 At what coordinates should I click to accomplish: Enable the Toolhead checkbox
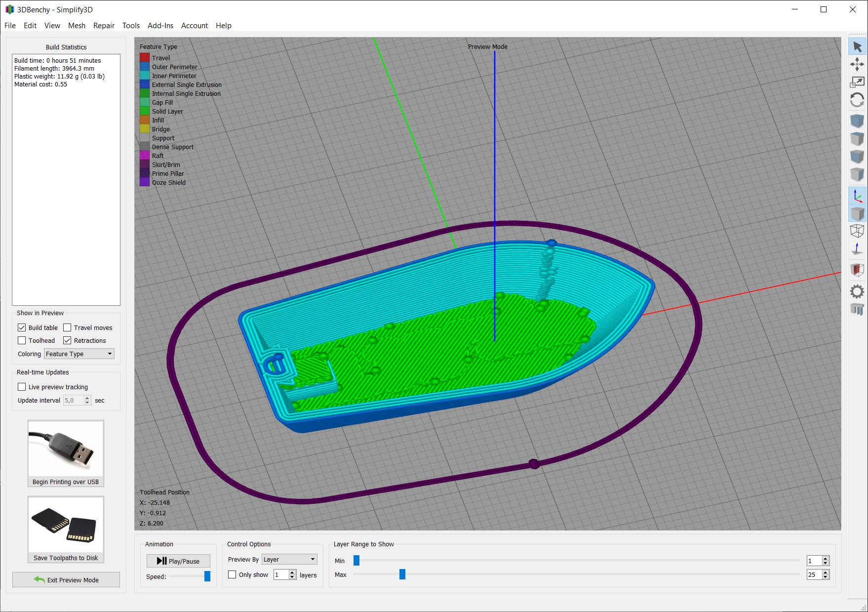pyautogui.click(x=22, y=340)
